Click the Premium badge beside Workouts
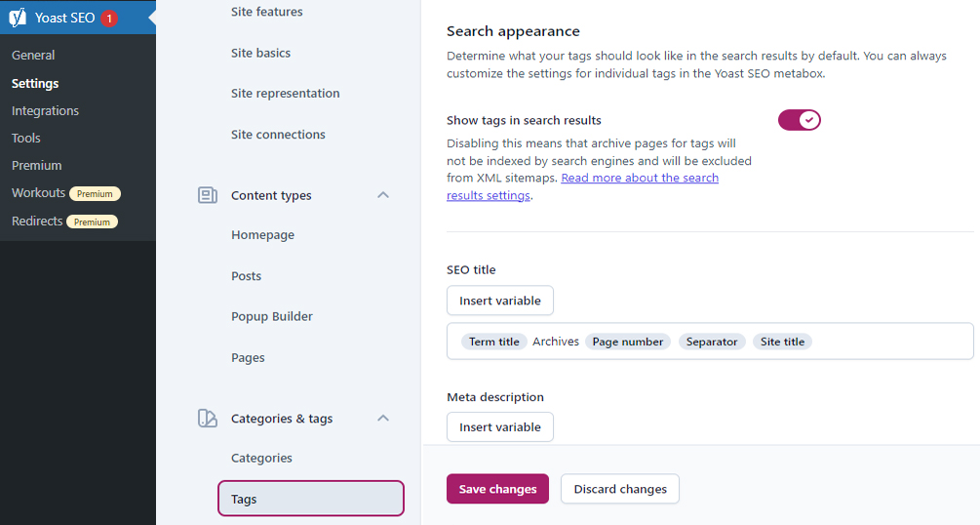Viewport: 980px width, 525px height. click(95, 194)
